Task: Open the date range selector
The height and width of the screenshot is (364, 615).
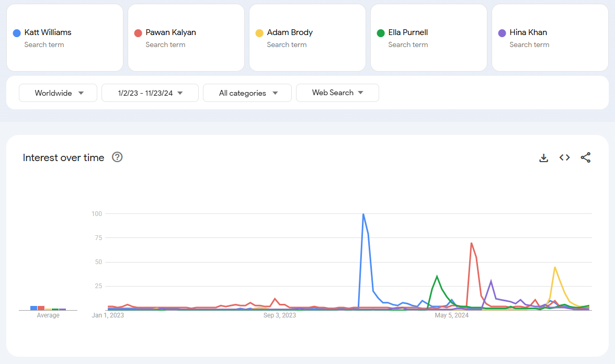Action: pos(150,93)
